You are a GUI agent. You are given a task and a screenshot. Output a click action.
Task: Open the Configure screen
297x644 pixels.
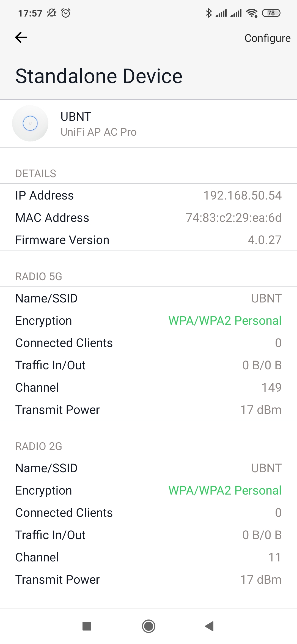pos(267,38)
